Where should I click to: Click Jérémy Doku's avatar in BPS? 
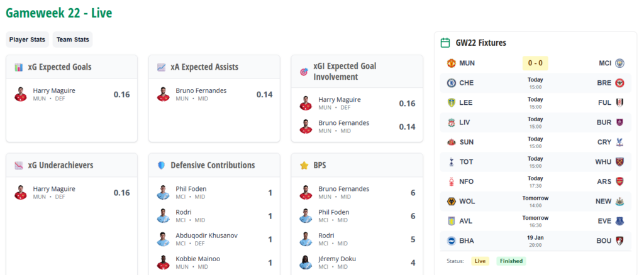coord(305,262)
